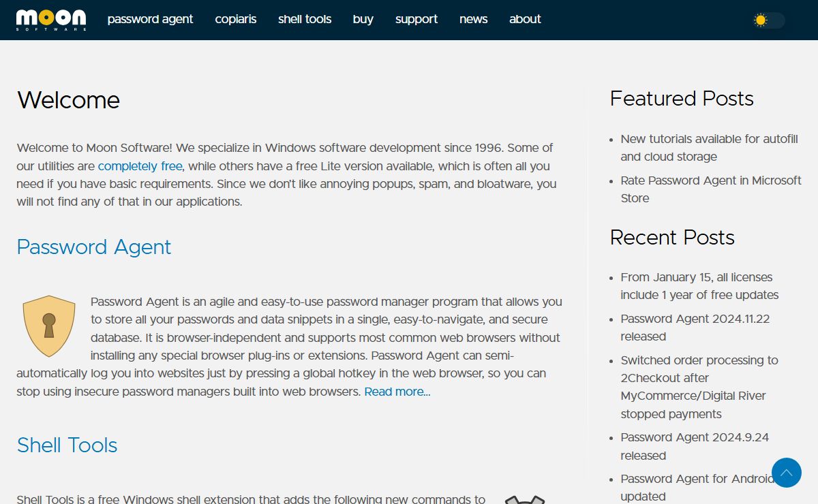This screenshot has width=818, height=504.
Task: Open the copiaris menu item
Action: click(236, 19)
